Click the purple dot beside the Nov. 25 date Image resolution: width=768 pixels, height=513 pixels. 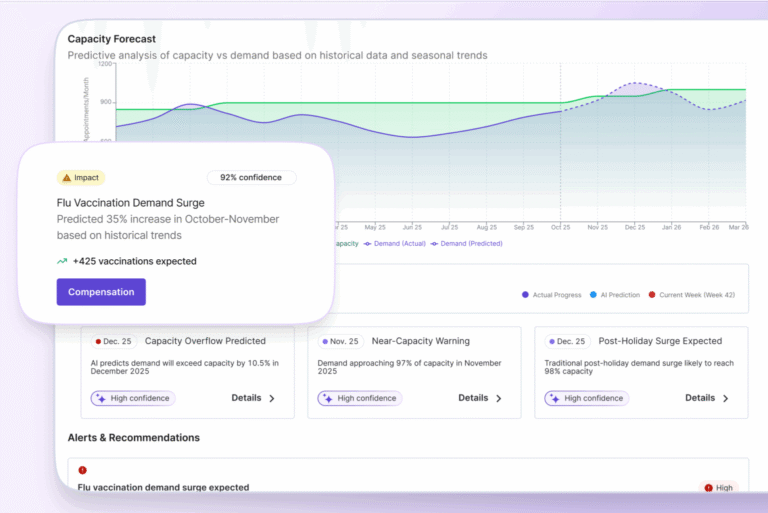click(x=325, y=341)
